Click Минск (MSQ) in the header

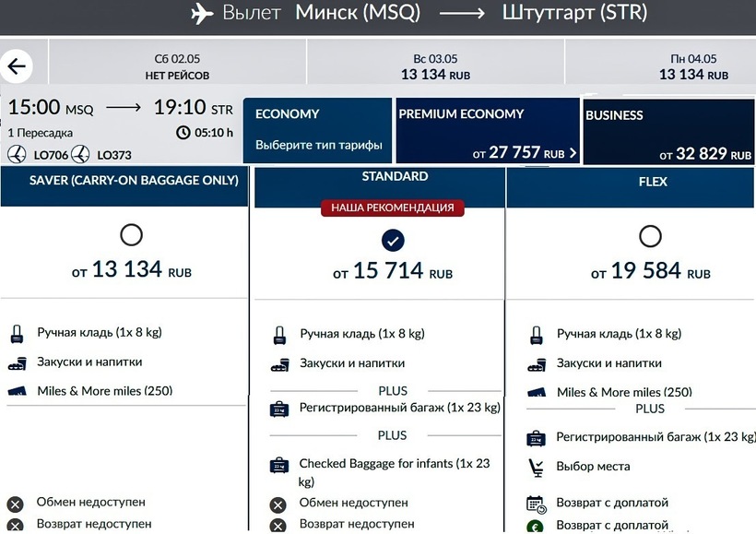click(x=358, y=13)
